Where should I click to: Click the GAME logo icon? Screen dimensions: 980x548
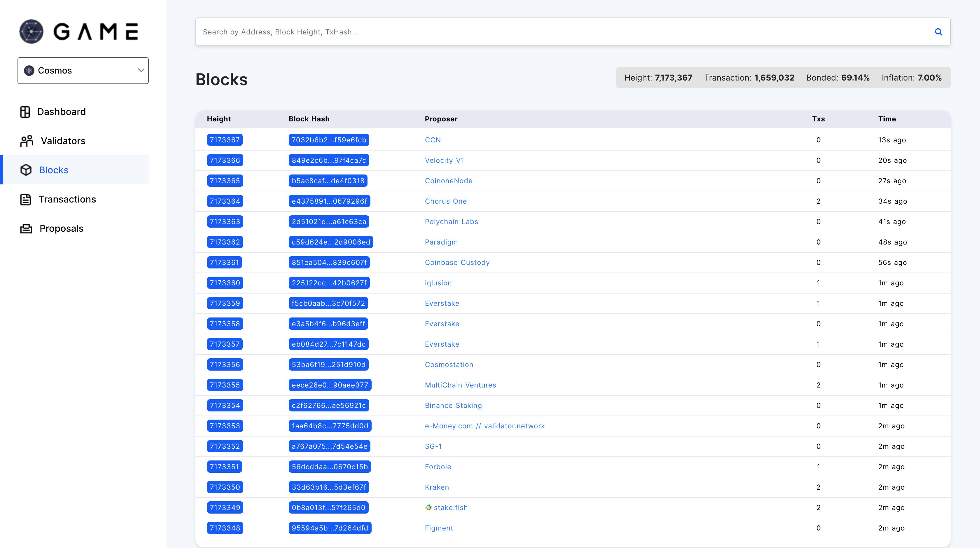[31, 32]
